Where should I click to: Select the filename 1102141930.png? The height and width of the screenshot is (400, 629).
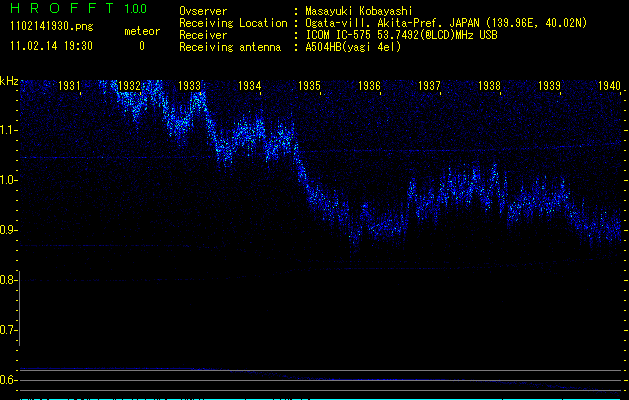pos(52,27)
